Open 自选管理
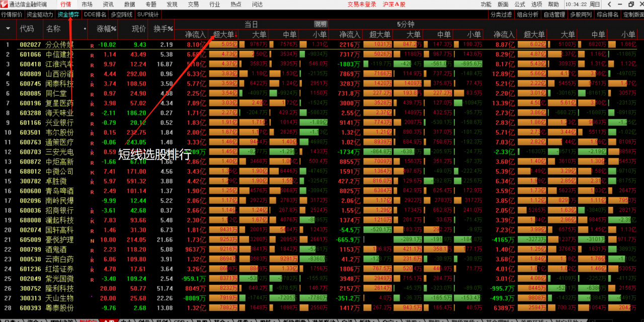The height and width of the screenshot is (322, 644). coord(554,15)
